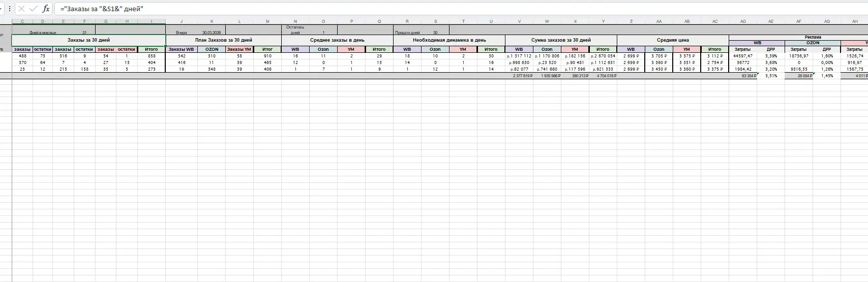Click the 'Средняя цена' header cell
Viewport: 868px width, 282px height.
pos(673,40)
